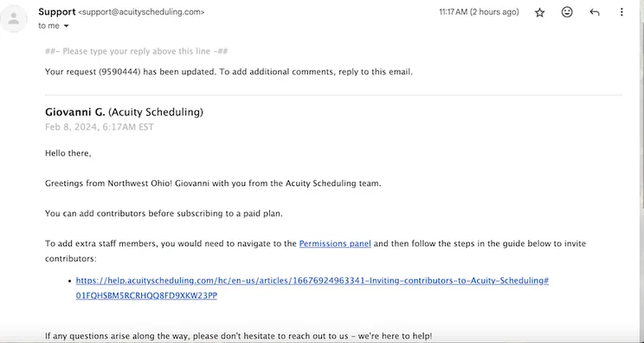Open the three-dot more options menu

tap(621, 12)
